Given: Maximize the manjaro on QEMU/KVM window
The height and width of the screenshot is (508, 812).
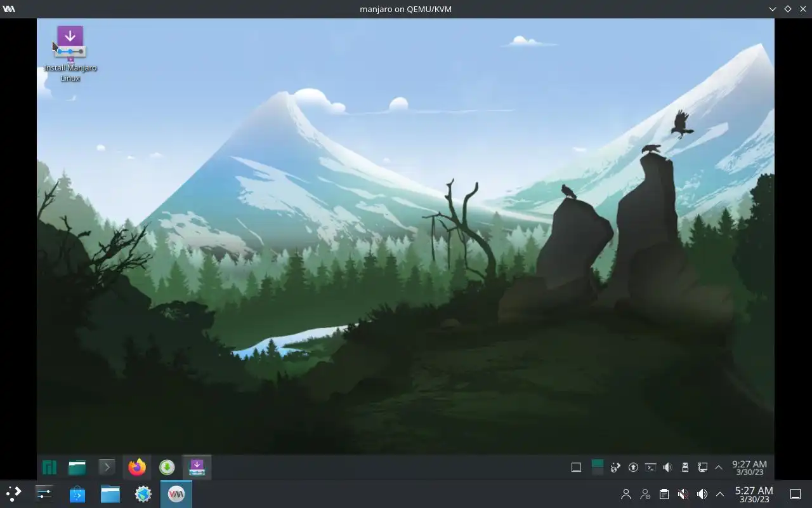Looking at the screenshot, I should 788,9.
